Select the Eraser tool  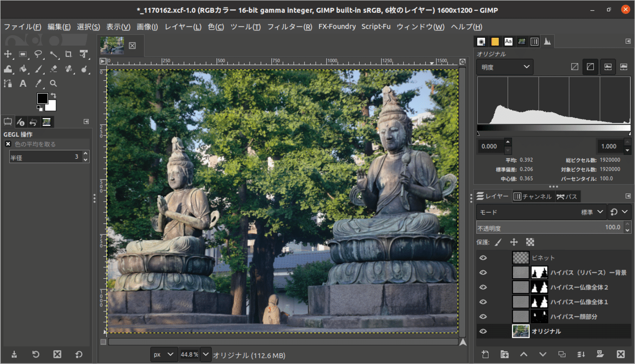tap(54, 69)
